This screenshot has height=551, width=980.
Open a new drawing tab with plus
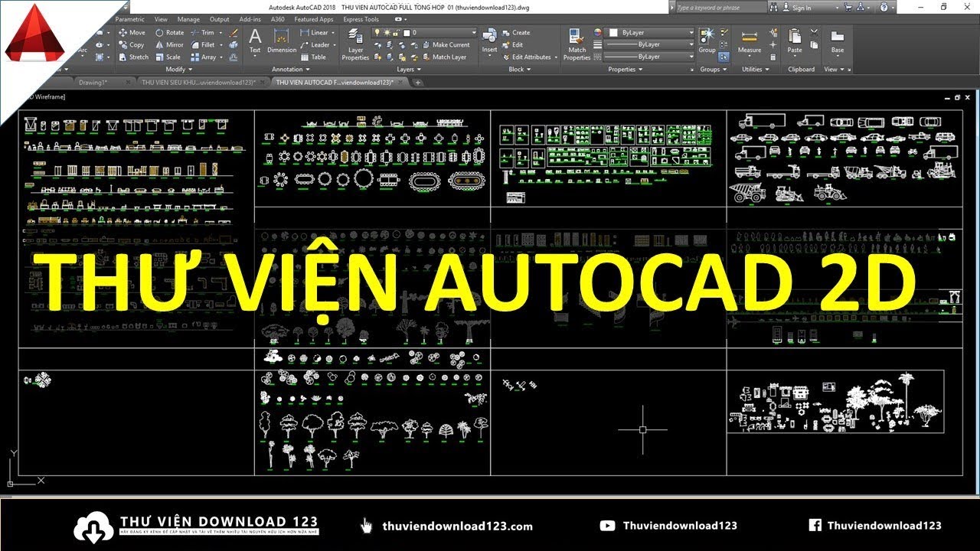coord(418,82)
